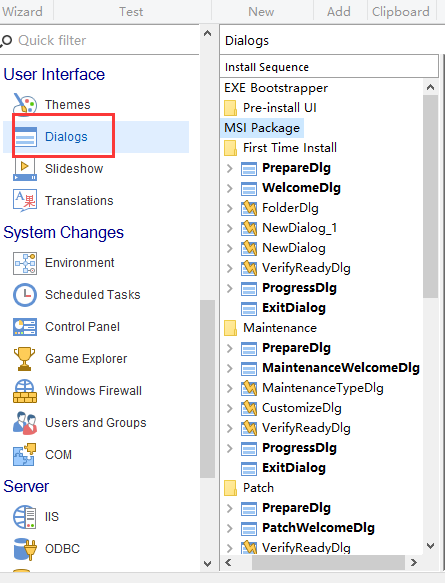Expand the MaintenanceWelcomeDlg tree node
Screen dimensions: 445x583
click(229, 368)
